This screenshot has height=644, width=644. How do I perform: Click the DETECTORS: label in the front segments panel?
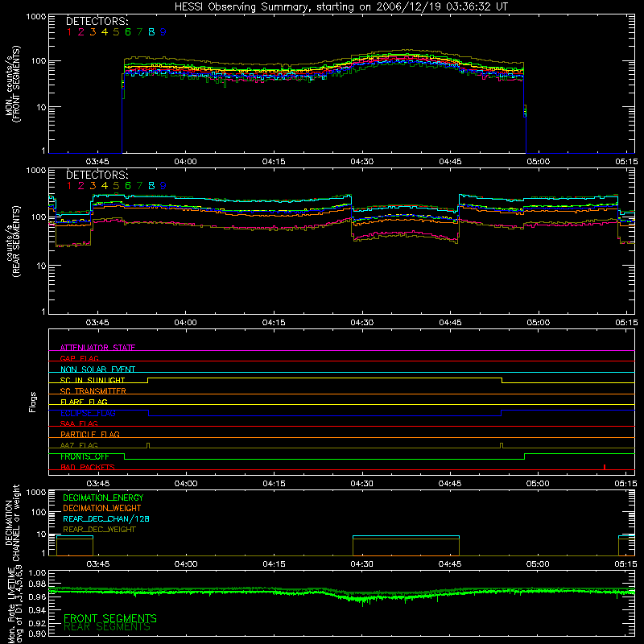97,21
